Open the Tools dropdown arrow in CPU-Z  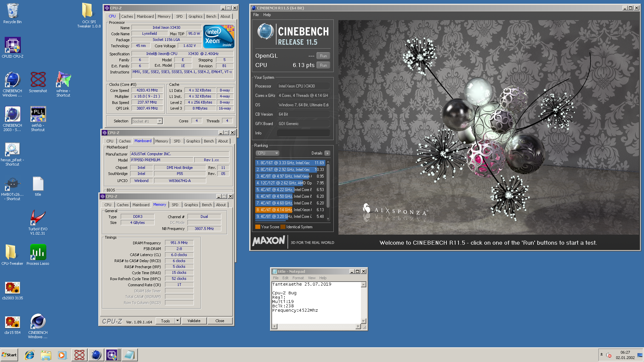[x=178, y=321]
